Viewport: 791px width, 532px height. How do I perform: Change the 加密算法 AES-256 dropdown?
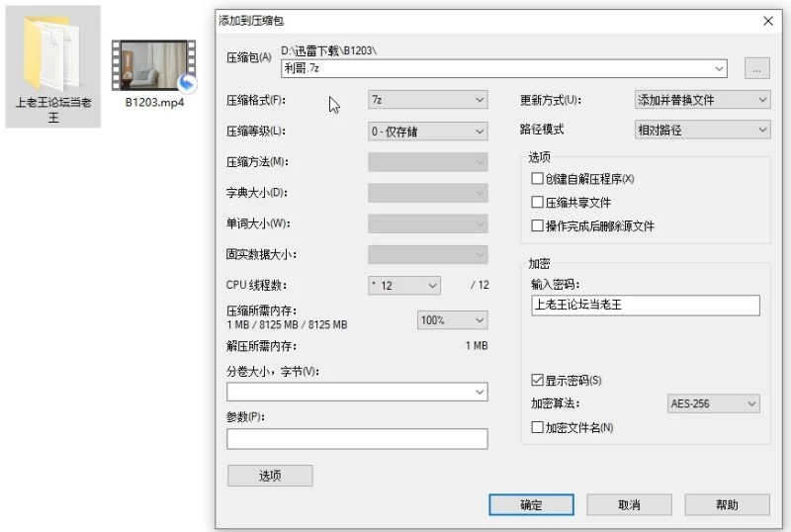point(714,404)
